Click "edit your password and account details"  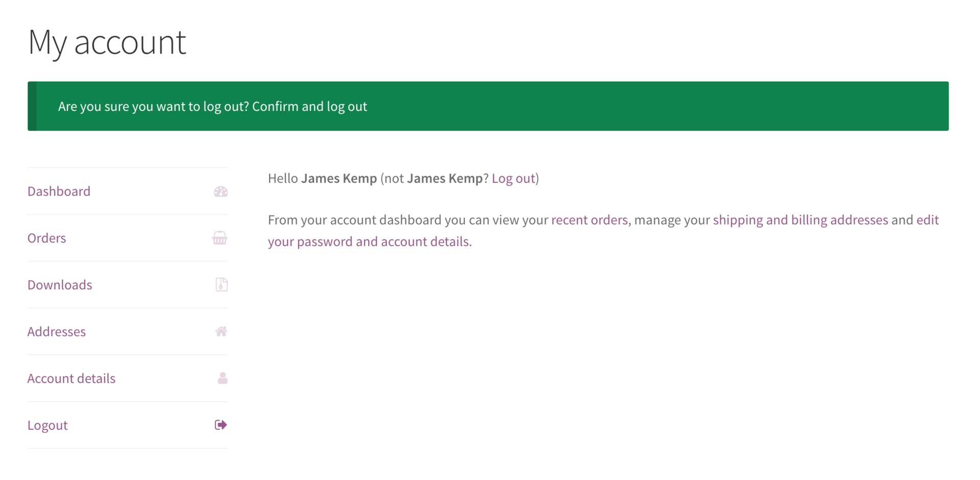[369, 242]
